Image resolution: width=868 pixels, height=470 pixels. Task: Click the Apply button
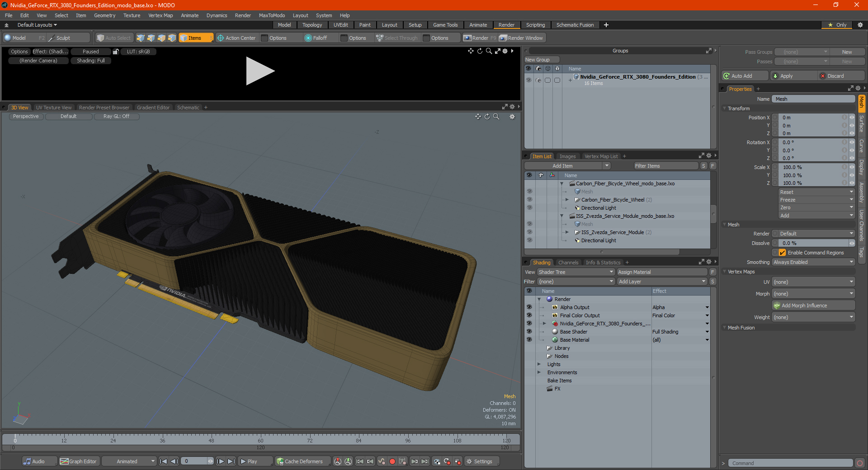pos(793,76)
